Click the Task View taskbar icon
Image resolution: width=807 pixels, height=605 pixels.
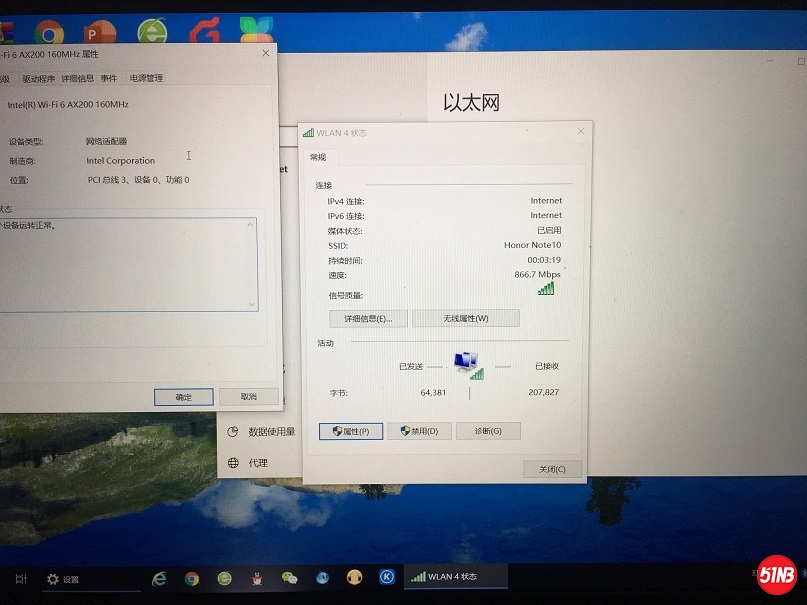click(x=20, y=579)
